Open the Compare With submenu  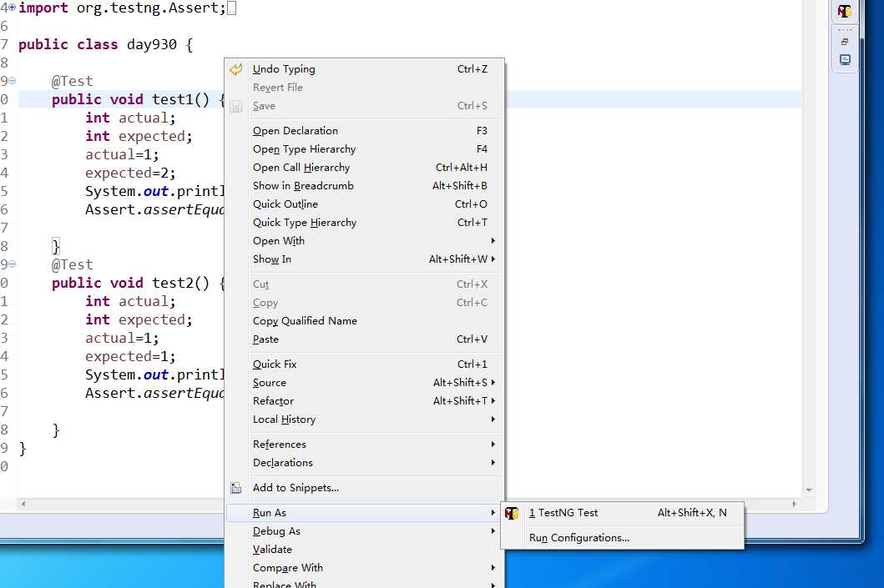(364, 568)
